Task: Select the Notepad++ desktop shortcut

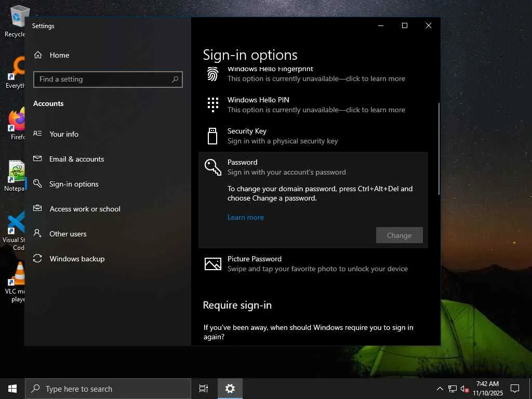Action: pyautogui.click(x=15, y=176)
